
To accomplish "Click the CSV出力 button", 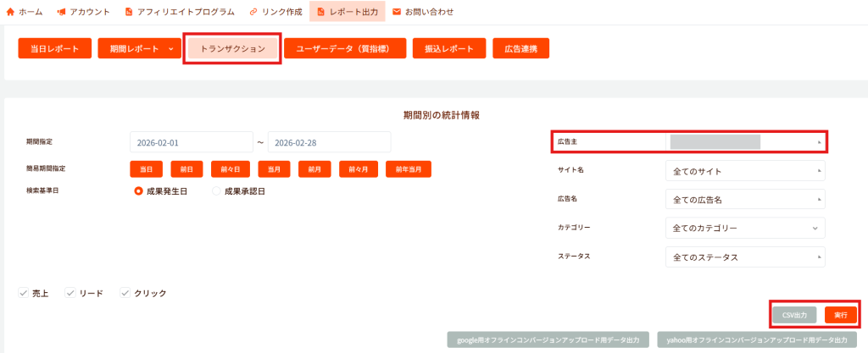I will click(794, 314).
